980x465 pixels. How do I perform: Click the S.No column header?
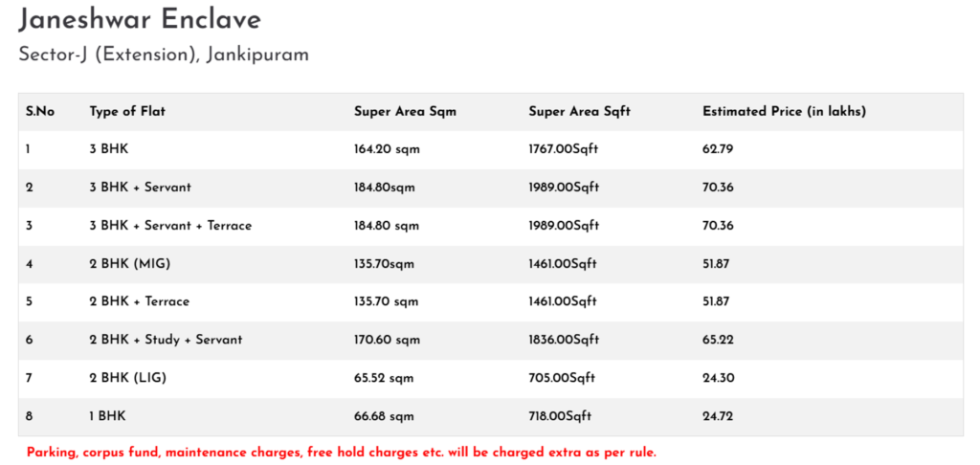coord(40,112)
